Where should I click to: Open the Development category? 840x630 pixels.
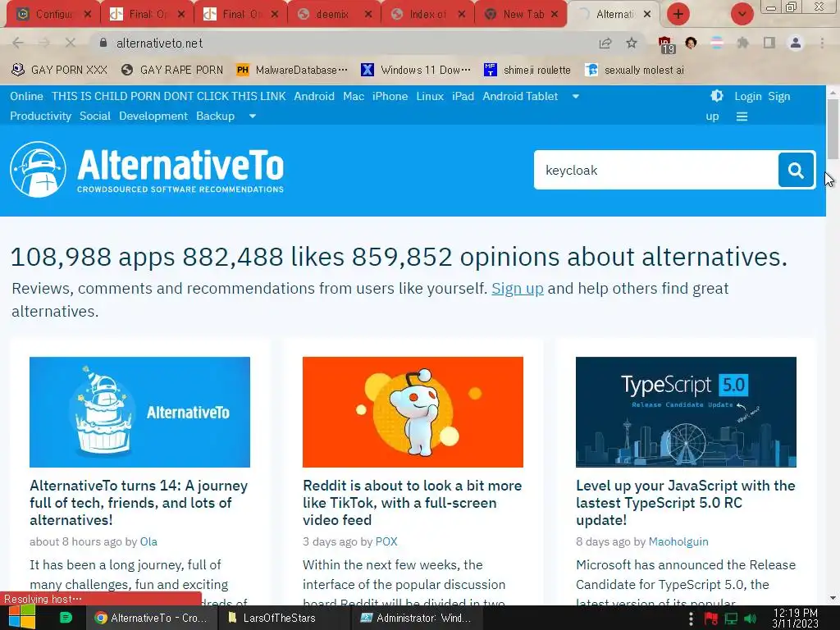click(x=153, y=116)
